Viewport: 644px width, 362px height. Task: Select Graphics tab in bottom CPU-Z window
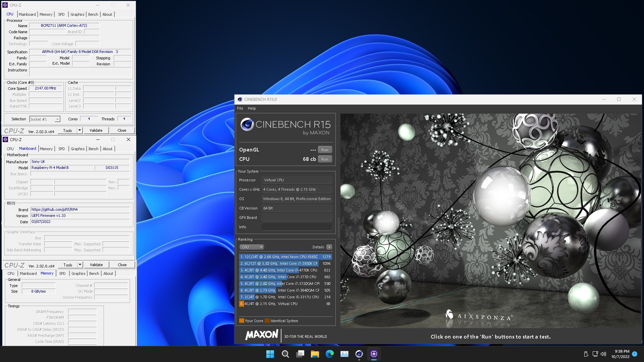click(x=78, y=274)
